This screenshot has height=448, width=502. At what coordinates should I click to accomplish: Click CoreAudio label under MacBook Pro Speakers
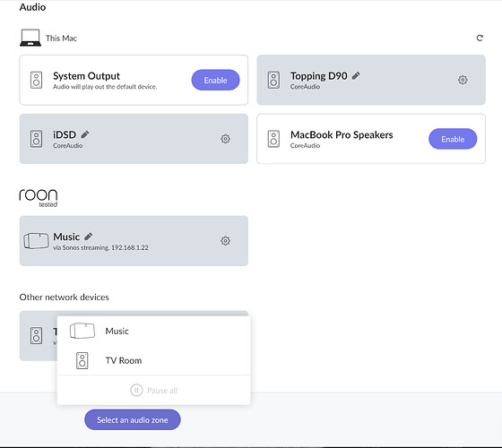coord(305,145)
